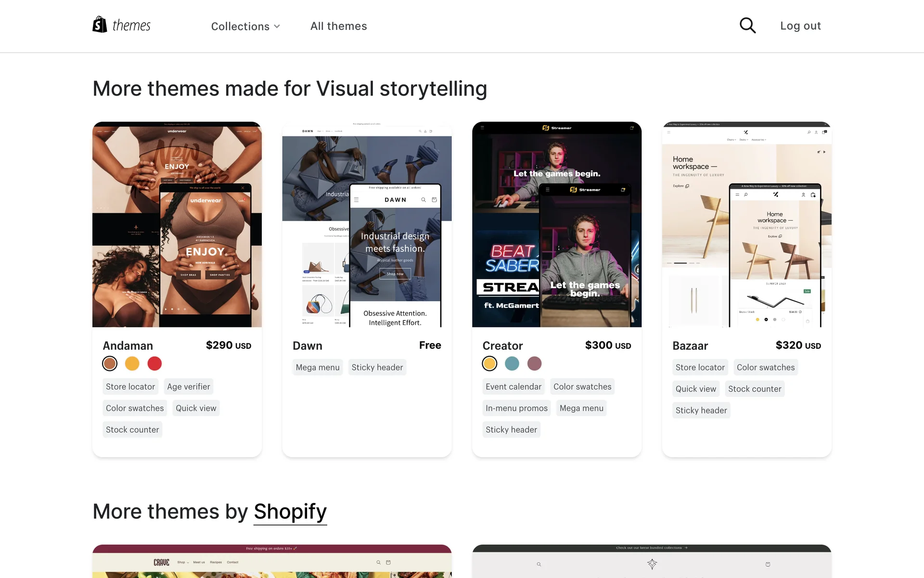
Task: Click Creator's Event calendar tag
Action: [513, 387]
